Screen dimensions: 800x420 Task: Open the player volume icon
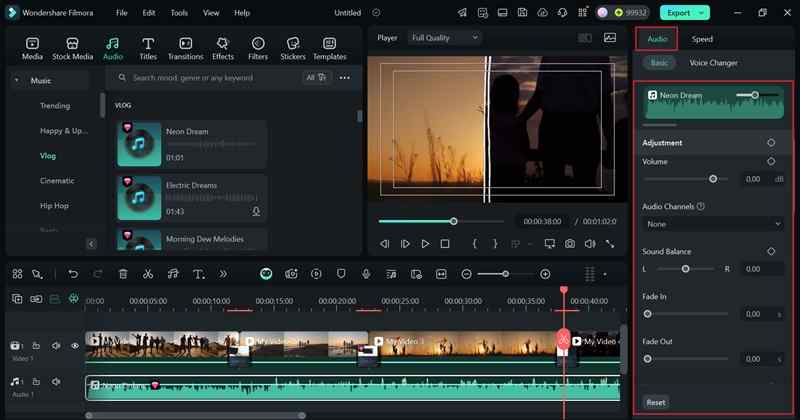click(590, 244)
